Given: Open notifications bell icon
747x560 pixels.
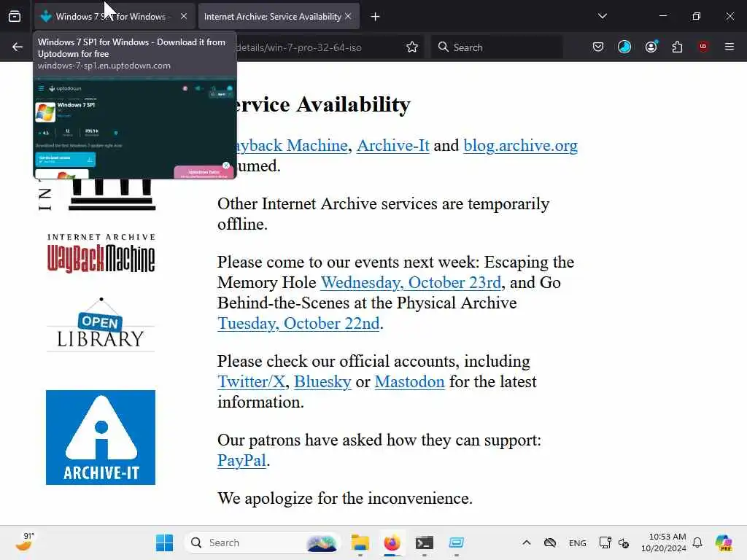Looking at the screenshot, I should click(x=697, y=542).
